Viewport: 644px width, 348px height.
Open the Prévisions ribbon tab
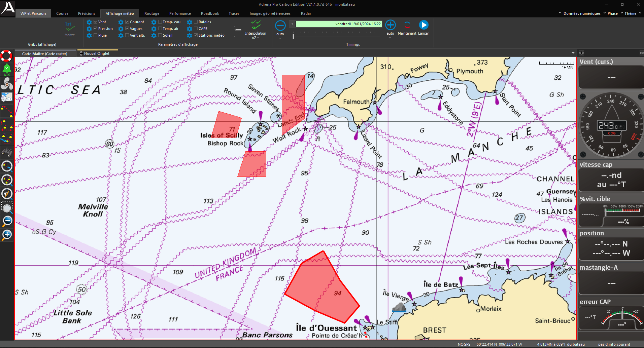tap(87, 13)
